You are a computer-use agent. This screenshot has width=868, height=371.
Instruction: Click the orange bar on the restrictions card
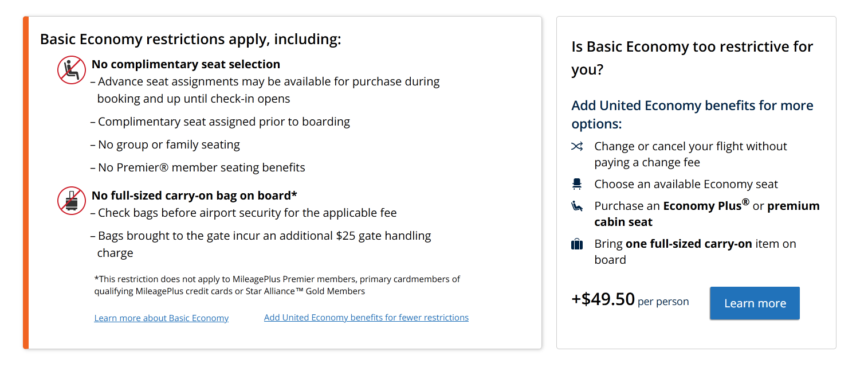[x=25, y=182]
